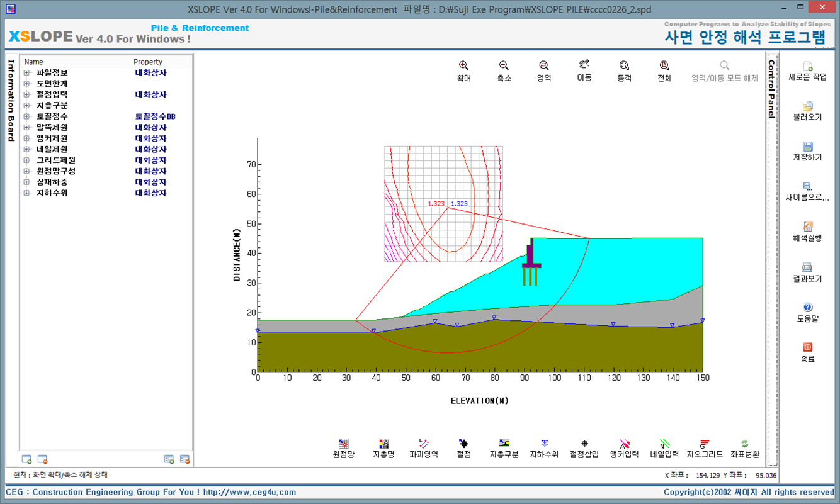Expand the 말뚝제원 tree node
This screenshot has height=504, width=840.
click(x=26, y=127)
